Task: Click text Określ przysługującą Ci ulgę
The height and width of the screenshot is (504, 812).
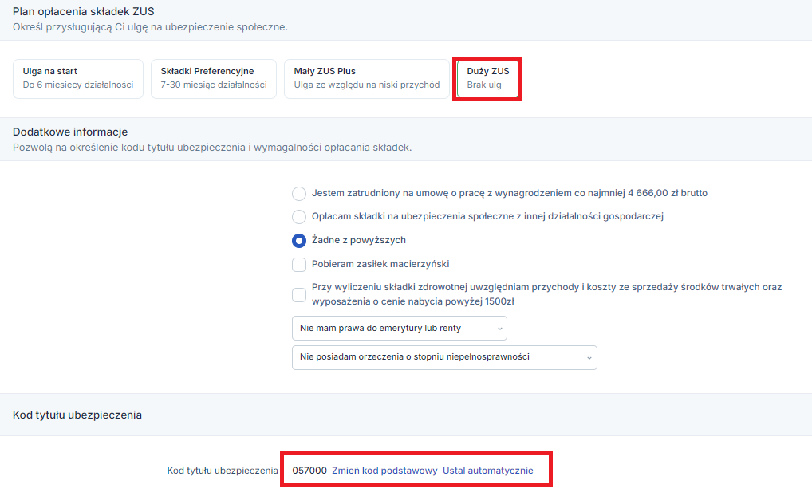Action: [150, 27]
